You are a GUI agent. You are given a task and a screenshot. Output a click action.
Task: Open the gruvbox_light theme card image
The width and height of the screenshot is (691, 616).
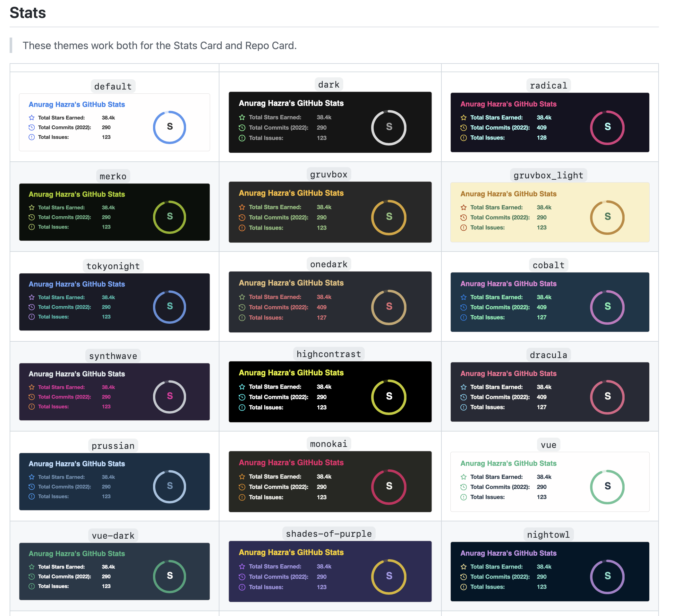coord(550,212)
